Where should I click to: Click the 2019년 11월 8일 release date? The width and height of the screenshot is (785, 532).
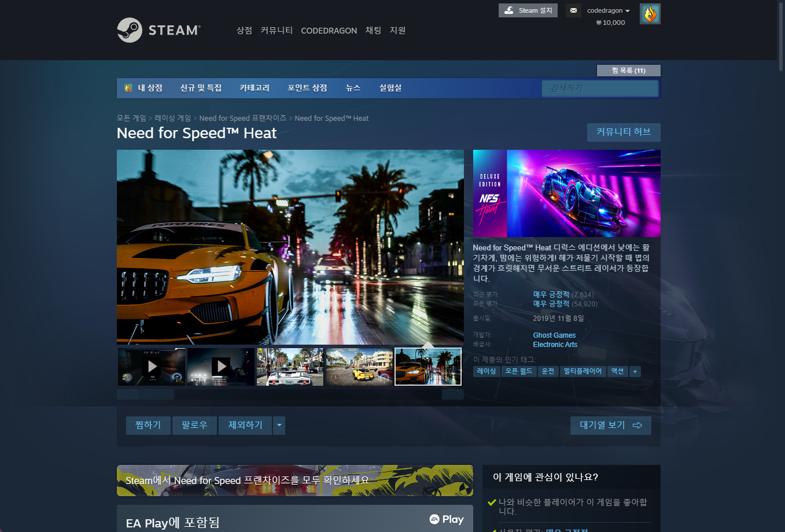(558, 319)
